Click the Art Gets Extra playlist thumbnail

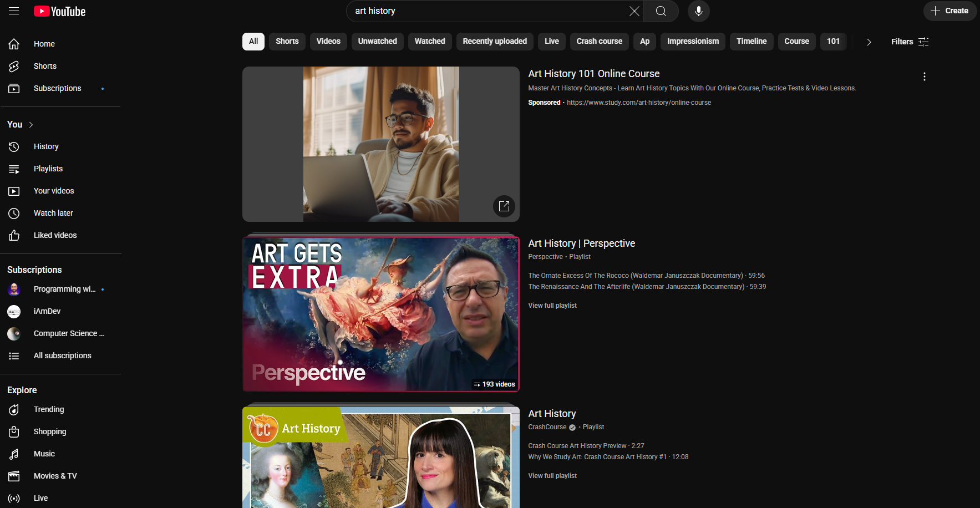tap(381, 313)
